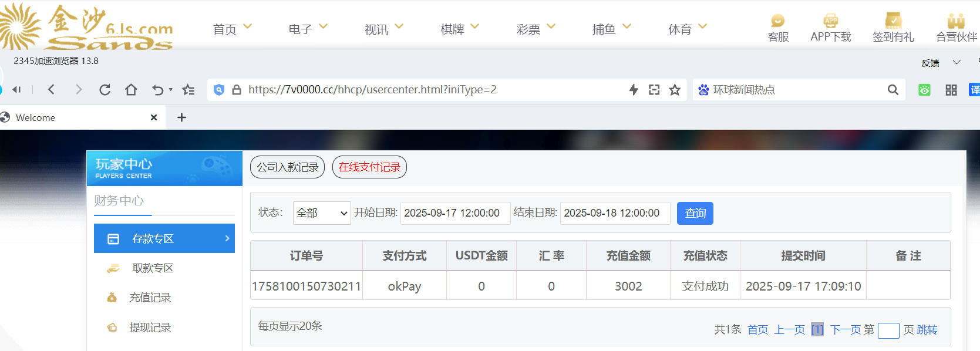Switch to 公司入款记录 tab
The width and height of the screenshot is (980, 351).
tap(287, 167)
